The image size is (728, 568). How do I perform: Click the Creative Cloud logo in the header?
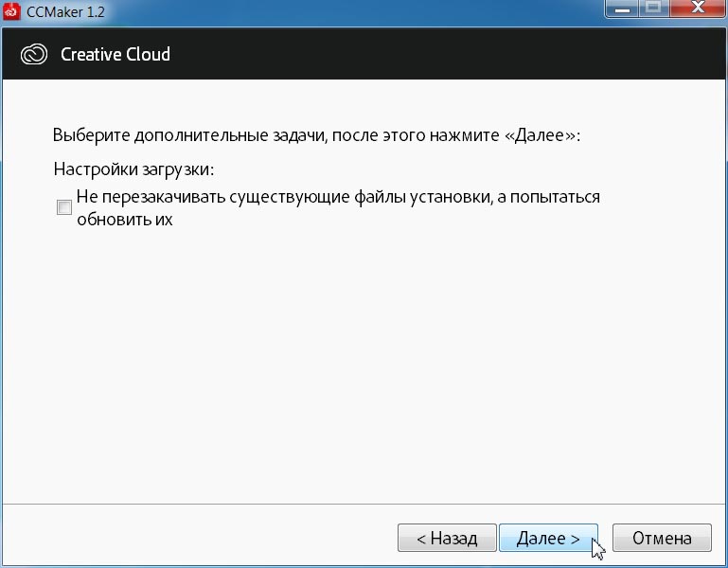click(x=33, y=54)
